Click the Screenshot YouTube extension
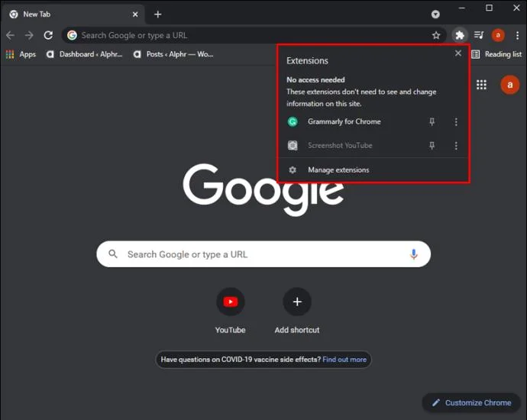This screenshot has width=527, height=420. click(x=340, y=146)
